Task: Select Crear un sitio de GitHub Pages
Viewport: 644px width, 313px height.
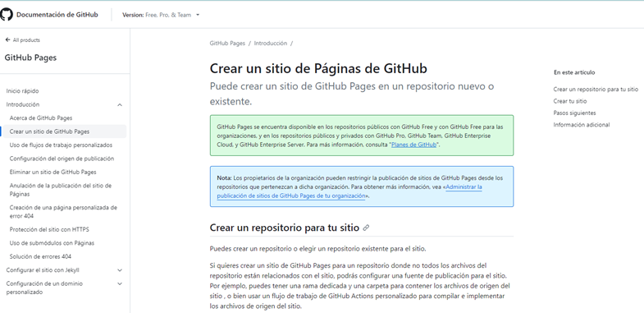Action: click(x=49, y=131)
